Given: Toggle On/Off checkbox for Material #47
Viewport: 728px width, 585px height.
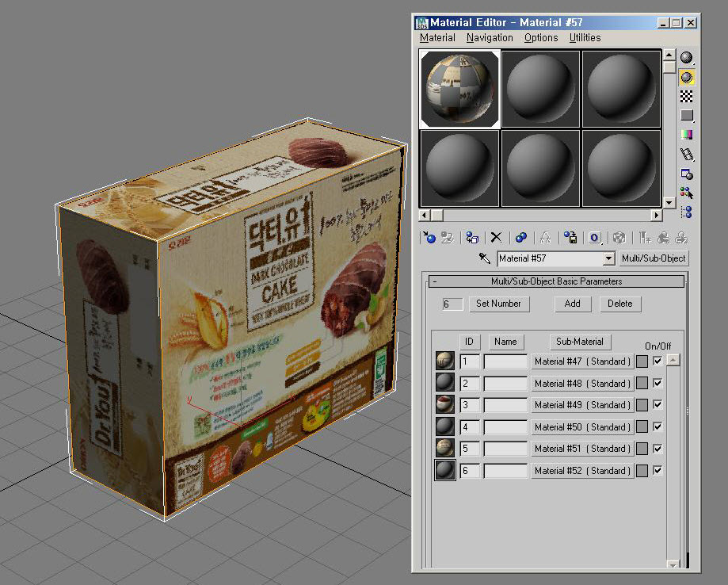Looking at the screenshot, I should 657,361.
